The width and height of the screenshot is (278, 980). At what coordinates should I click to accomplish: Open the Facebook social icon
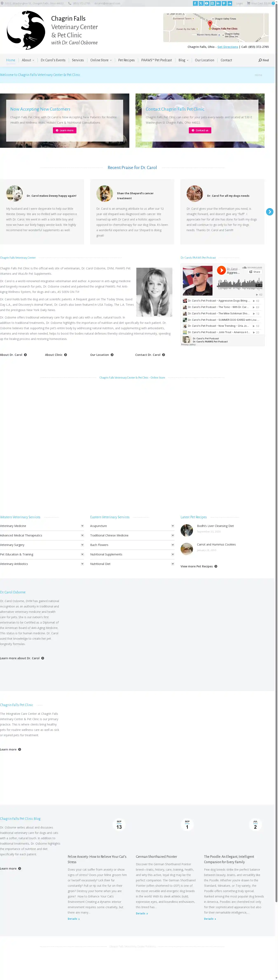click(195, 4)
